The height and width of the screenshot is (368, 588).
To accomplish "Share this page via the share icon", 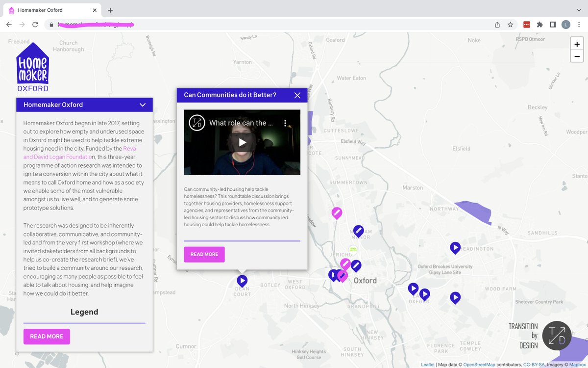I will click(x=497, y=25).
